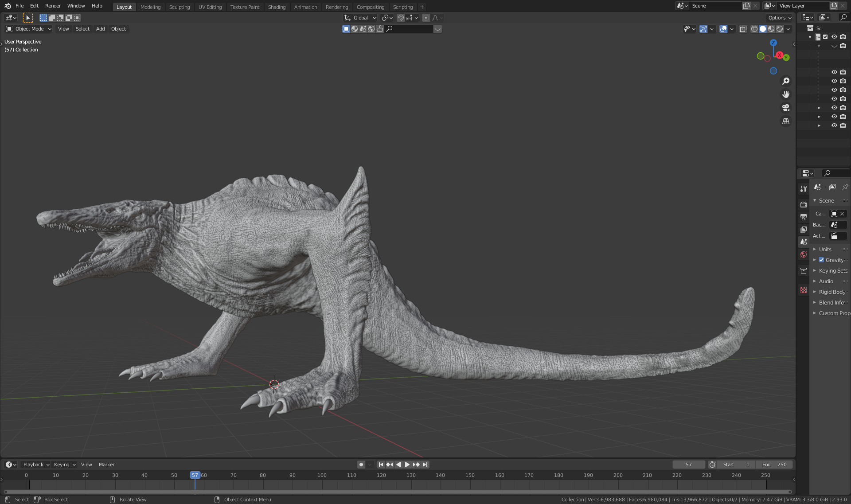
Task: Open the Render properties tab icon
Action: 804,204
